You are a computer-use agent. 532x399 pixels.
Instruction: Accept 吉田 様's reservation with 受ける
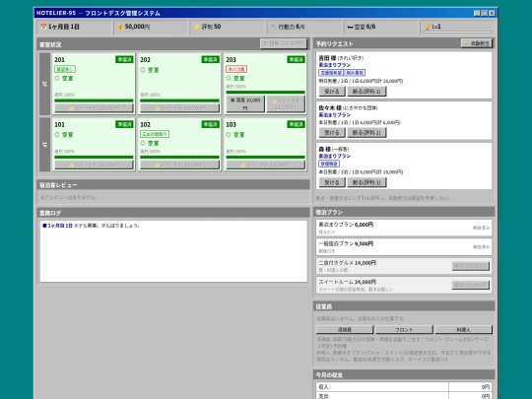pyautogui.click(x=332, y=92)
